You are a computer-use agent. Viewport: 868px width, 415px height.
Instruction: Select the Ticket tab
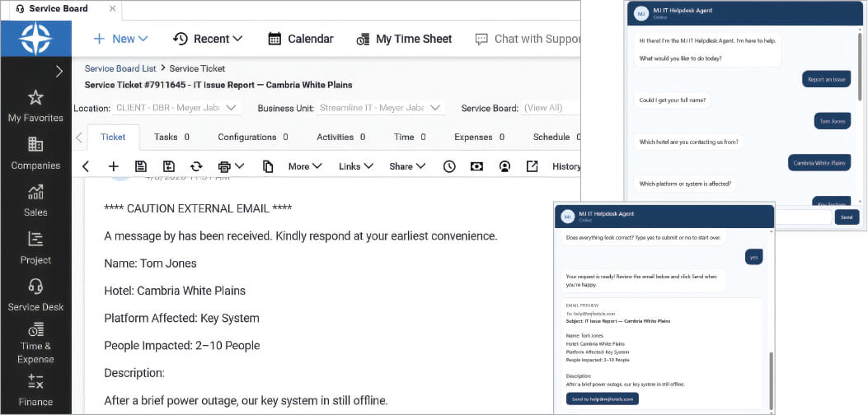tap(113, 137)
